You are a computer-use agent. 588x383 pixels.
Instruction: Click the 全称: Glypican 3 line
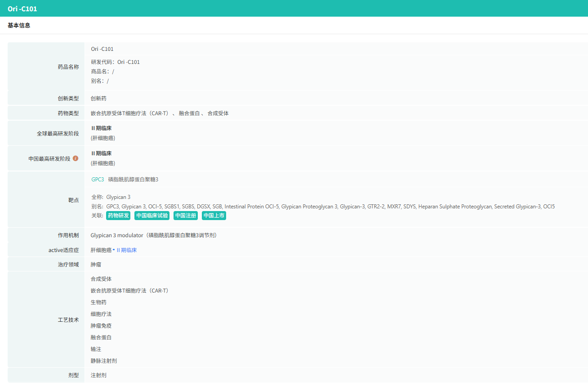(111, 197)
